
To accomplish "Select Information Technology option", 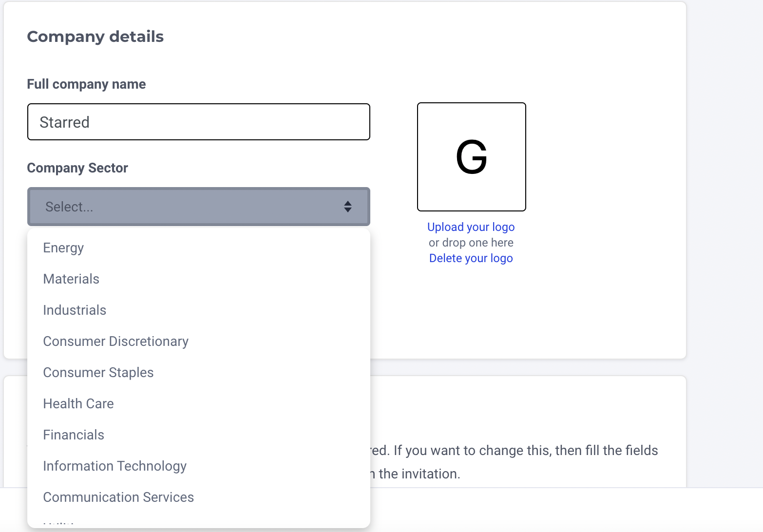I will (199, 466).
